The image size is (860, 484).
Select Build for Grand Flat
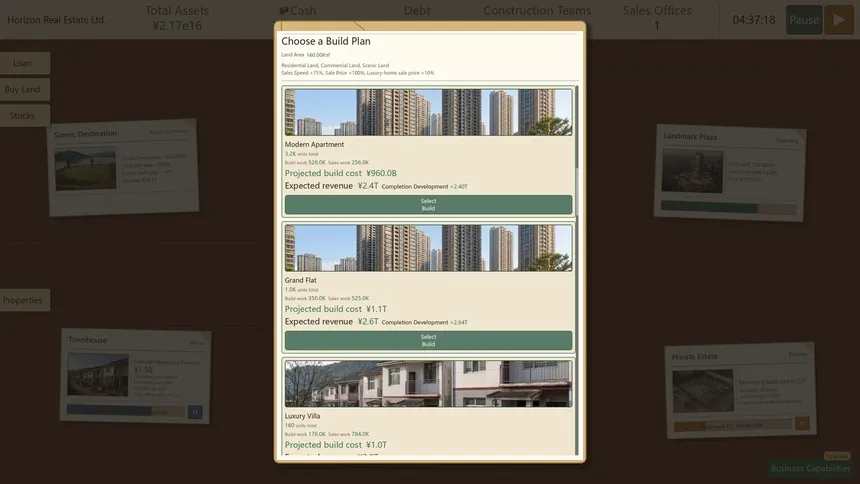428,340
